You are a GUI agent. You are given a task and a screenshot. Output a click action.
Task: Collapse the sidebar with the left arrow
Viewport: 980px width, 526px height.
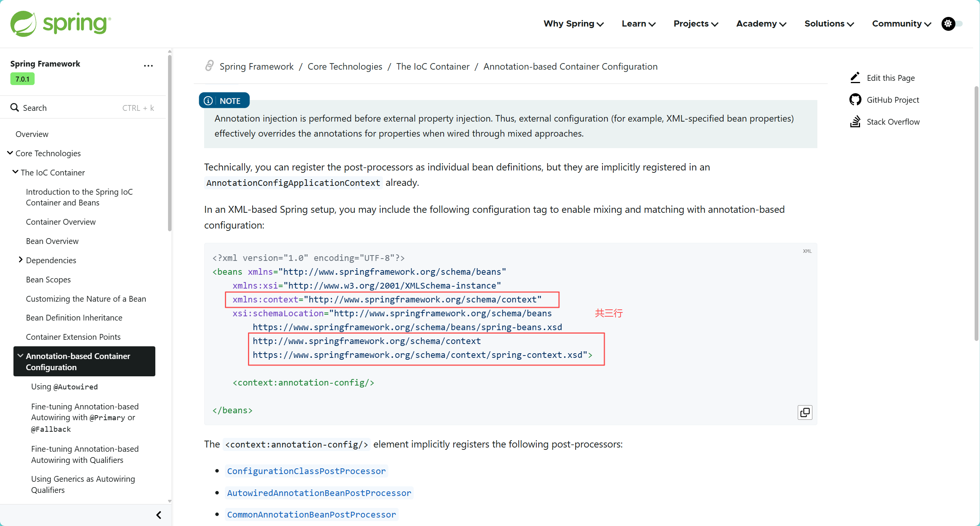tap(159, 515)
